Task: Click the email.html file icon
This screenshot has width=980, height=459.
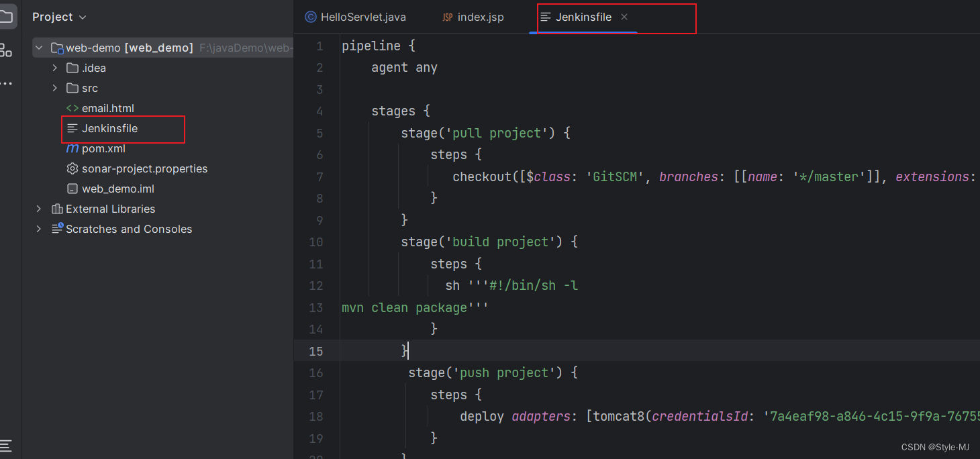Action: [72, 108]
